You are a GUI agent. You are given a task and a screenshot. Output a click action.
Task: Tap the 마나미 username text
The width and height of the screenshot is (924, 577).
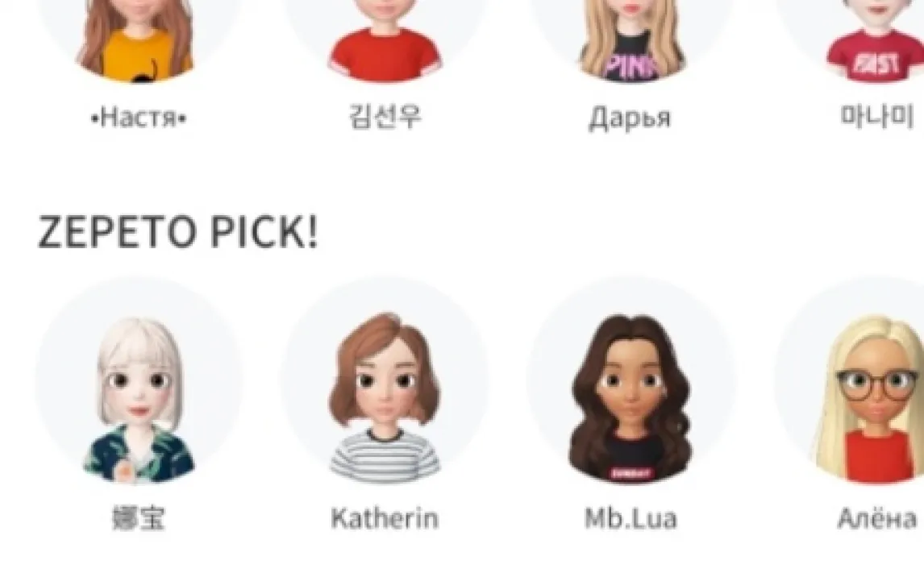point(877,116)
